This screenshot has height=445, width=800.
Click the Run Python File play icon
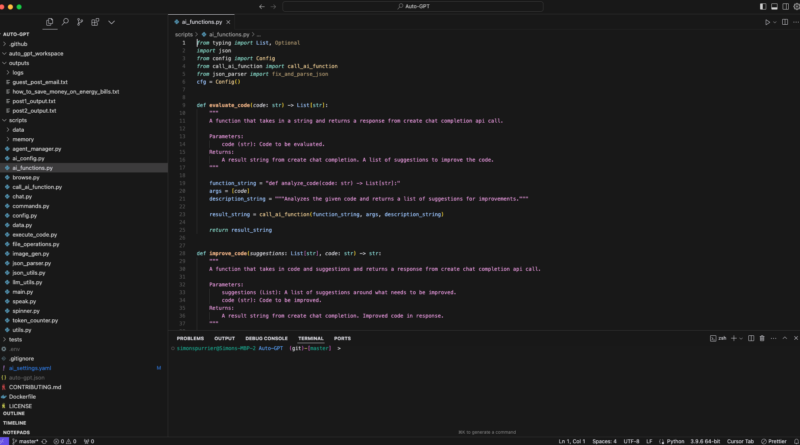767,22
